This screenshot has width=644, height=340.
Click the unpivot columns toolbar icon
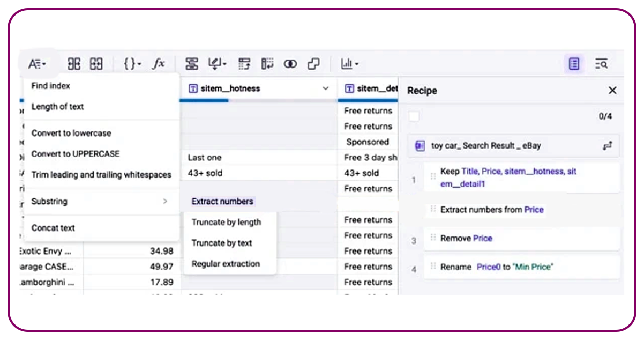[x=268, y=64]
